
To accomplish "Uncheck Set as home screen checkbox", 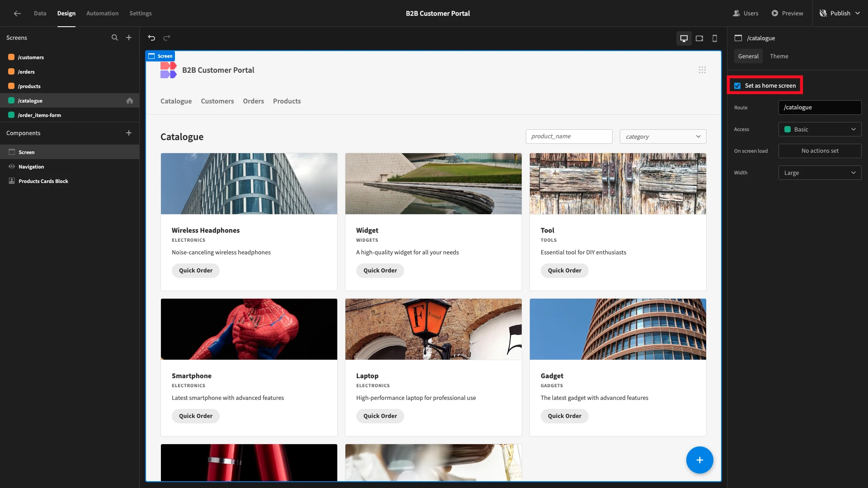I will tap(737, 86).
